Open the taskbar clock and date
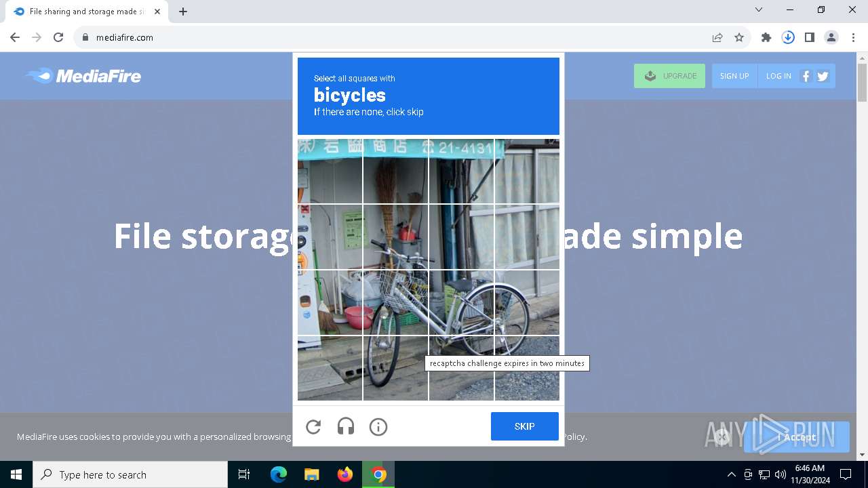This screenshot has width=868, height=488. tap(810, 474)
